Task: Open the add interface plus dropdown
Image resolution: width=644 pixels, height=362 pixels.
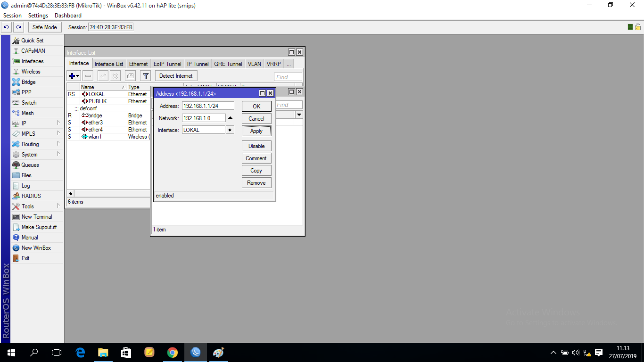Action: pyautogui.click(x=74, y=76)
